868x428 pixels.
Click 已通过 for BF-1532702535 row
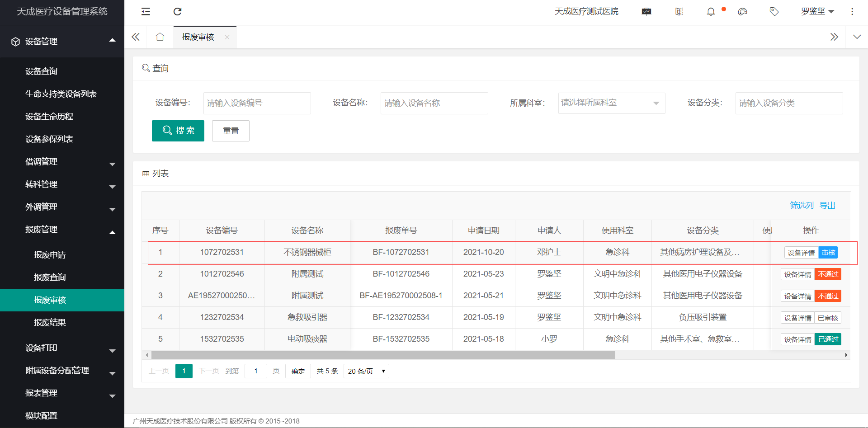tap(828, 339)
